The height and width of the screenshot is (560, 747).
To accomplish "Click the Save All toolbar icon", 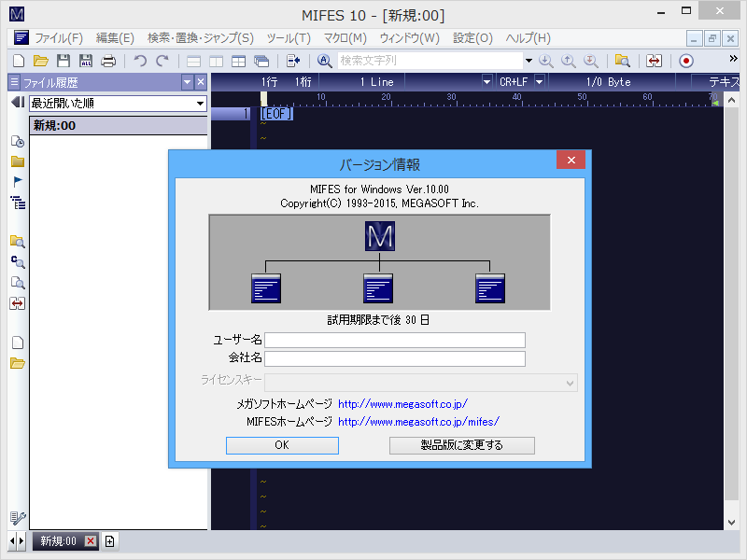I will (84, 61).
